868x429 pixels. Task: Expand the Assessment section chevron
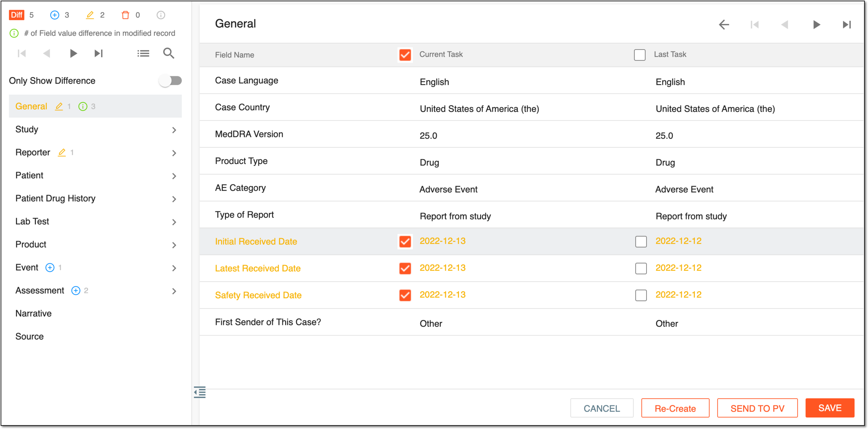pyautogui.click(x=174, y=291)
